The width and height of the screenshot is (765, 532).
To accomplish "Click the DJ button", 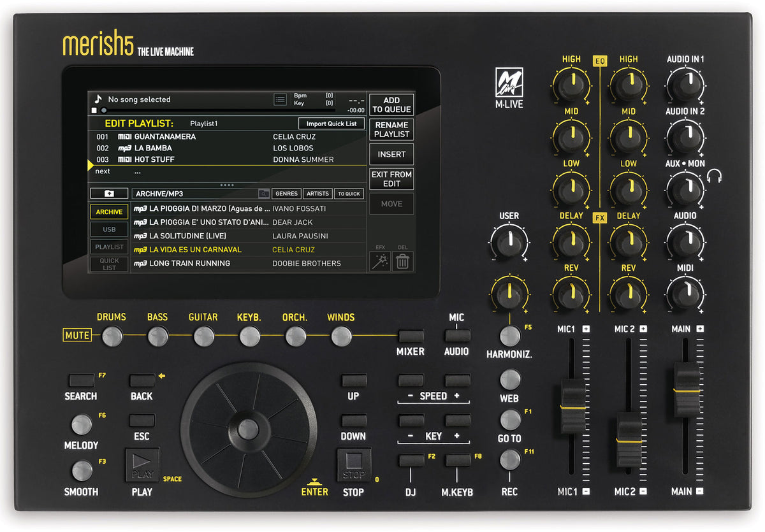I will click(411, 460).
